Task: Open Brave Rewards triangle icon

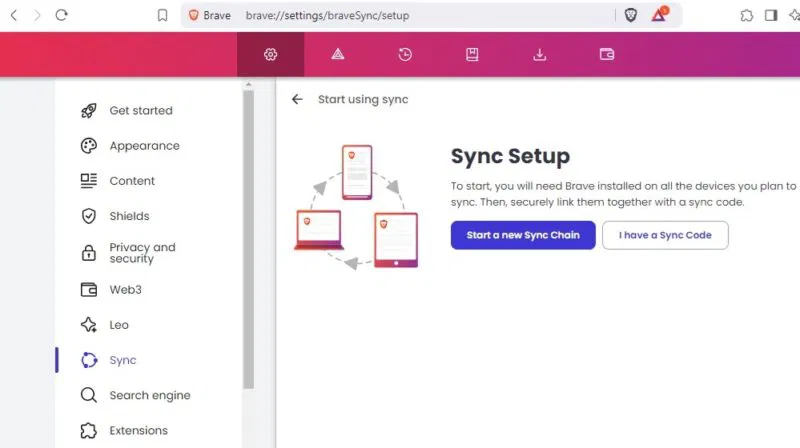Action: (659, 15)
